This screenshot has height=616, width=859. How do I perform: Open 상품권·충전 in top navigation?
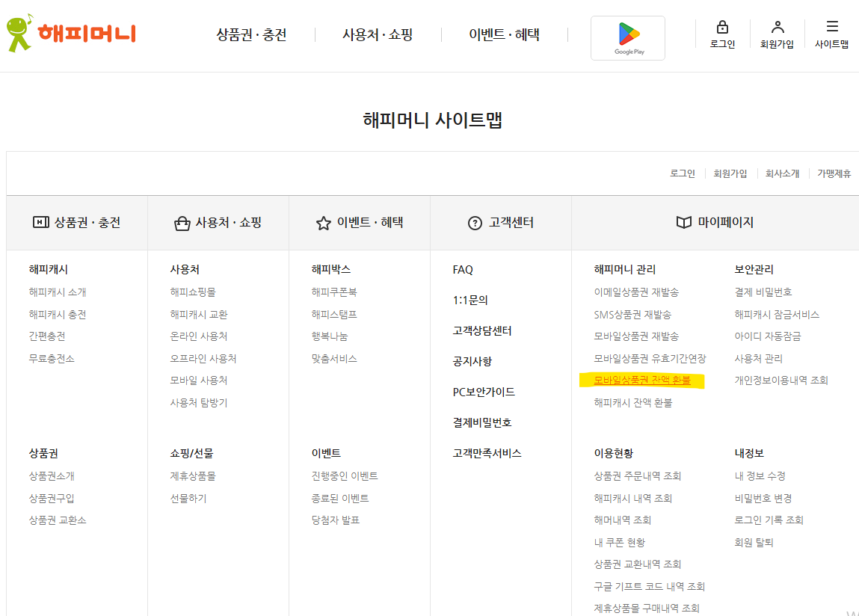(x=251, y=34)
